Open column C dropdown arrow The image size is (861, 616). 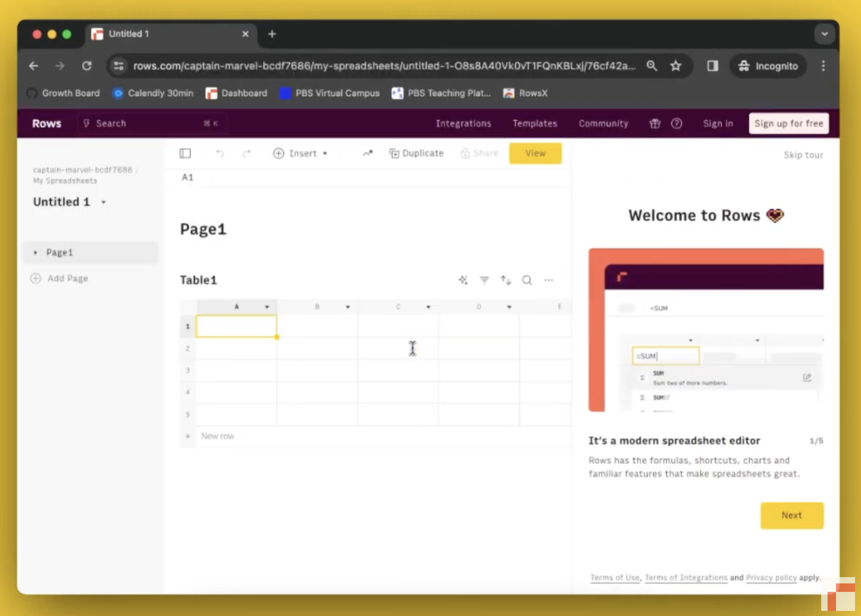tap(428, 307)
